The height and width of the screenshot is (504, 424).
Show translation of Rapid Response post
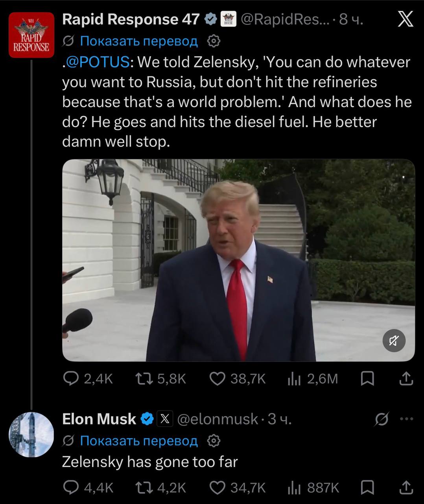138,41
